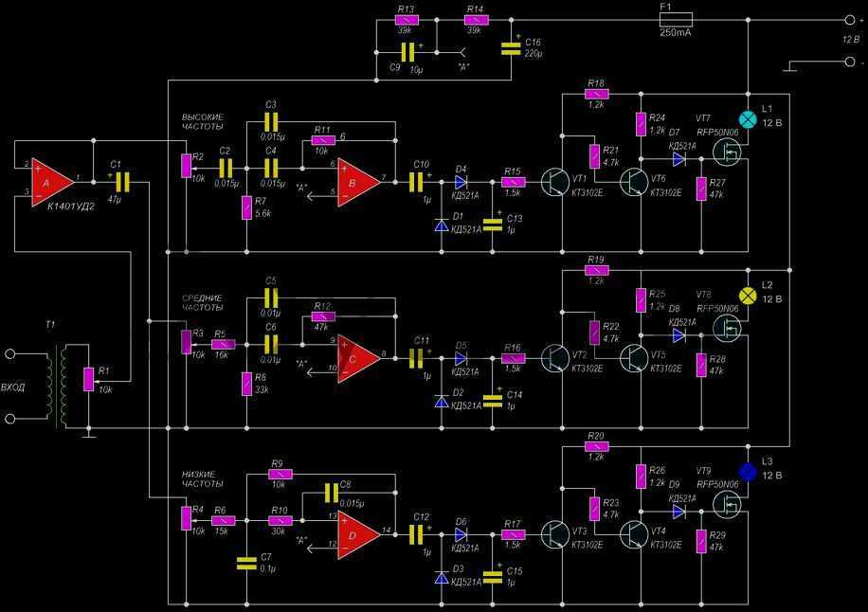The width and height of the screenshot is (868, 612).
Task: Select the input transformer T1
Action: (61, 386)
